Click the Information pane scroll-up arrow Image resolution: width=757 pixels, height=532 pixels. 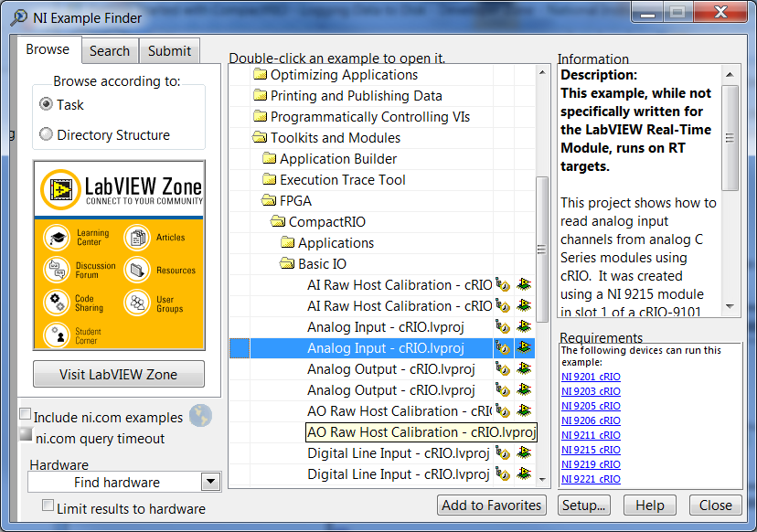coord(730,74)
